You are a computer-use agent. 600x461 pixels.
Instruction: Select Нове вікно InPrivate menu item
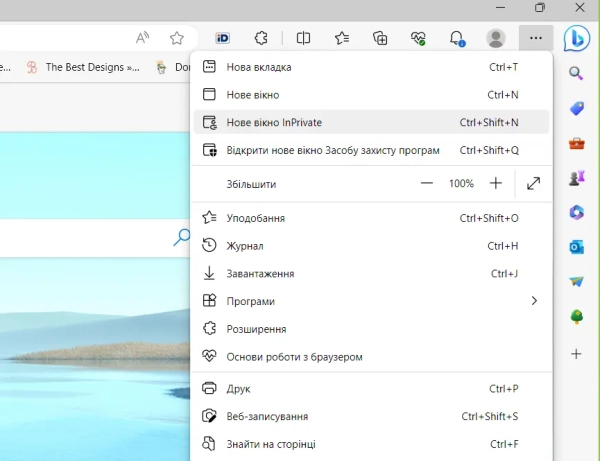(x=371, y=122)
